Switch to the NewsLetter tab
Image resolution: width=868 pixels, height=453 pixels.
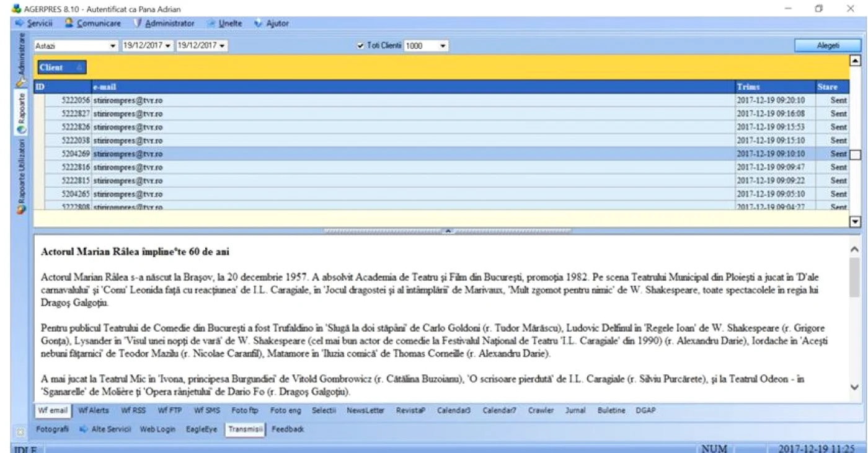(x=365, y=410)
